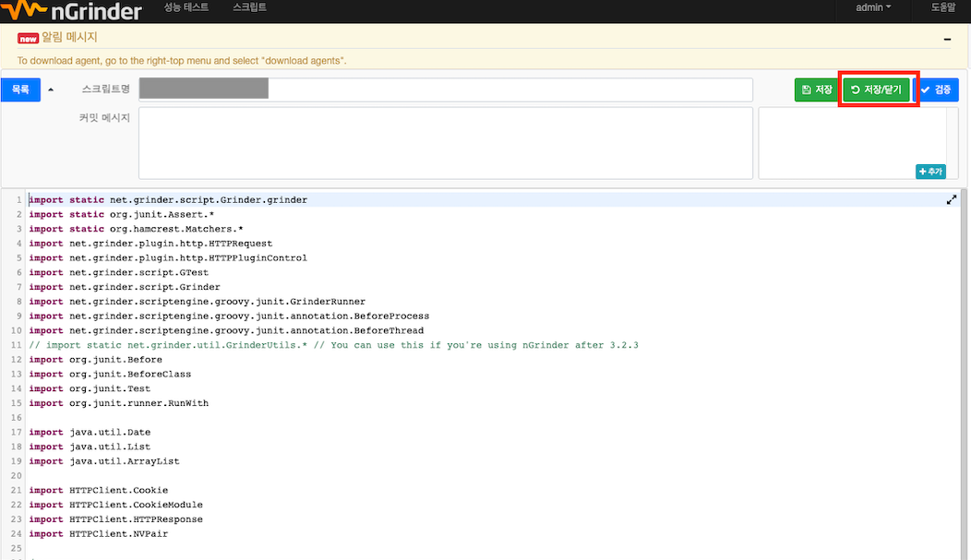Click line 8 GrinderRunner import

pos(197,302)
